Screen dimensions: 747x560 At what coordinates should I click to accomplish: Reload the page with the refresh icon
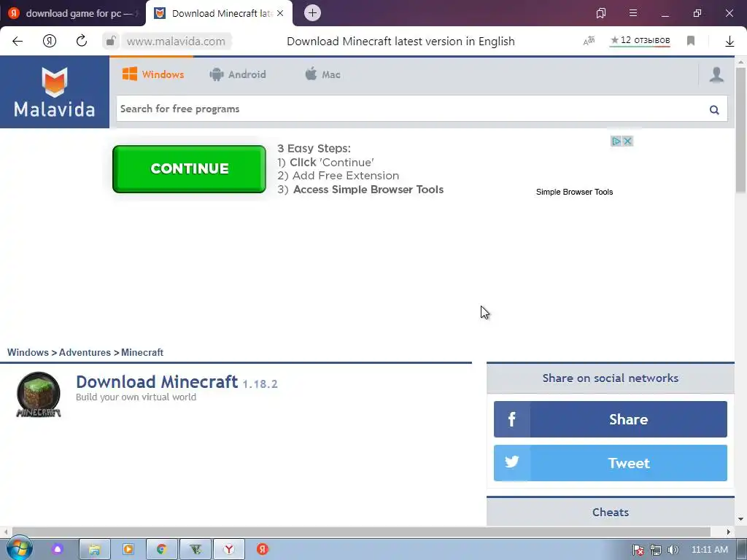coord(82,41)
